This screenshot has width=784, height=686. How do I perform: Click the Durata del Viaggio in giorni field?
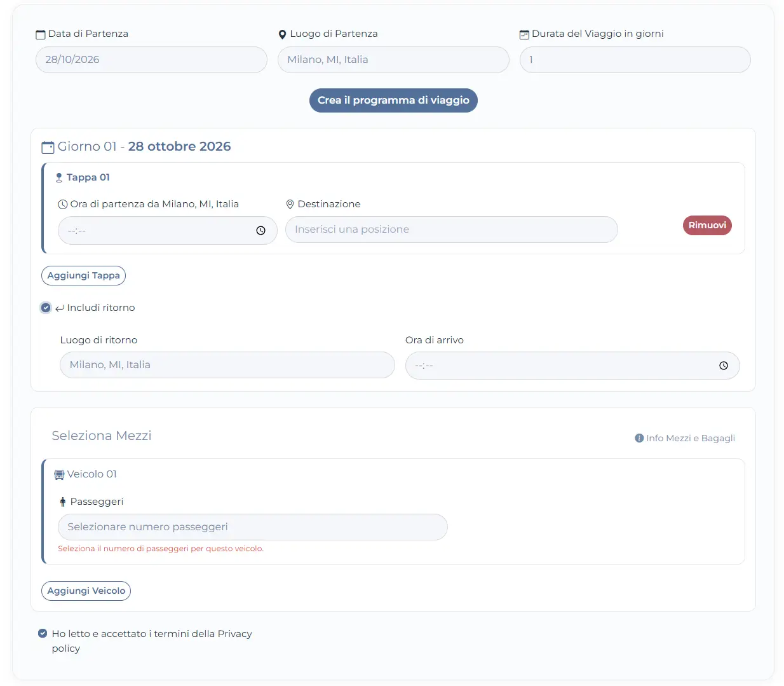(635, 60)
